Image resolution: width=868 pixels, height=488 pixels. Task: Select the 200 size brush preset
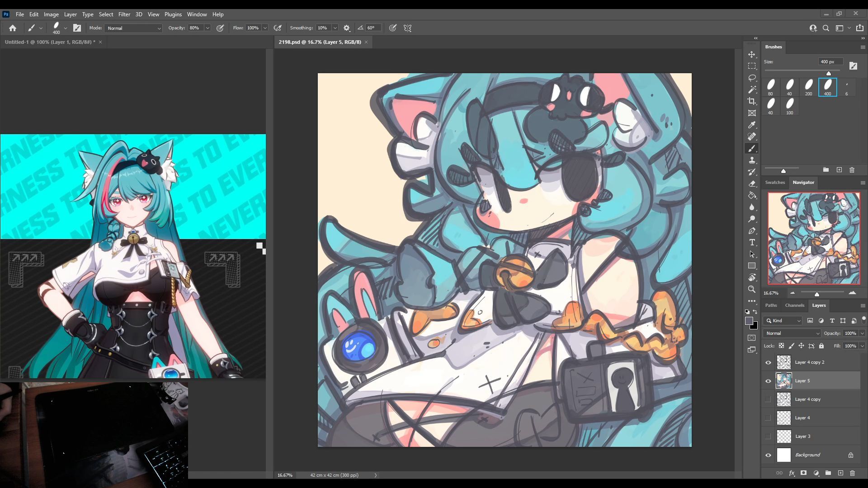click(809, 87)
